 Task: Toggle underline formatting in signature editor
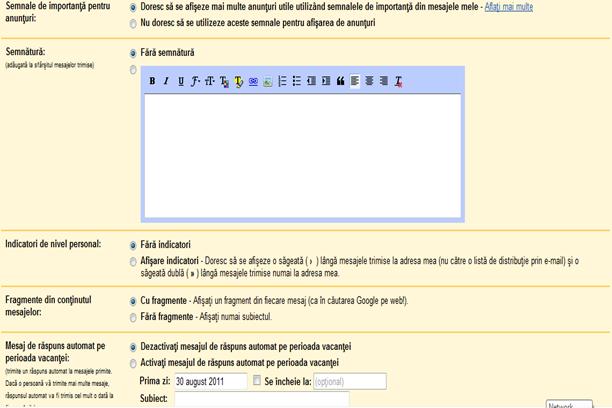[x=181, y=81]
